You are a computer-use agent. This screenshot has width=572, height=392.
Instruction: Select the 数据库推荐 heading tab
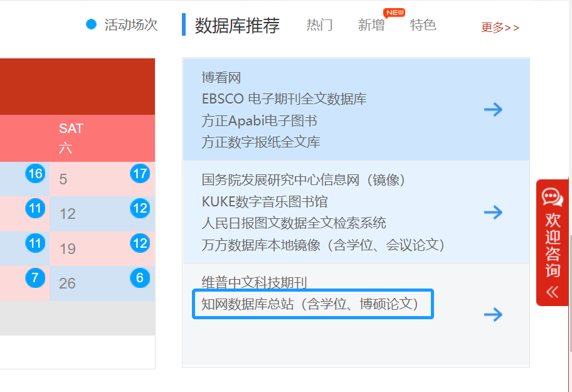[238, 25]
